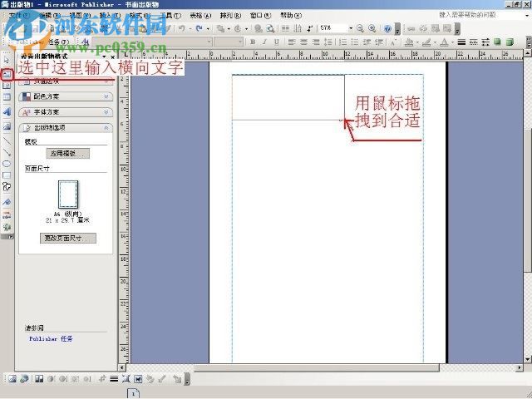Open Microsoft Publisher Help icon
This screenshot has height=399, width=532.
click(387, 29)
